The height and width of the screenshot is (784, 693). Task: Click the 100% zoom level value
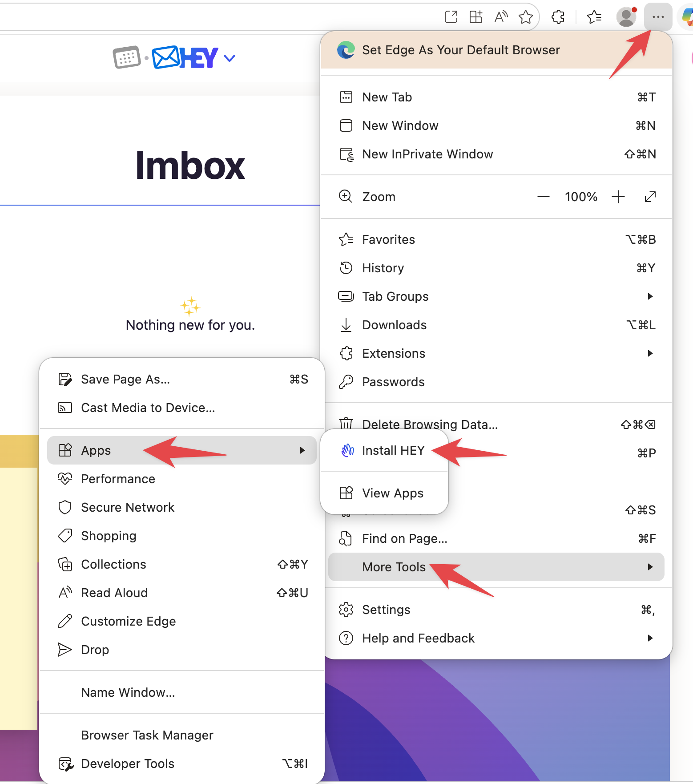(x=581, y=197)
